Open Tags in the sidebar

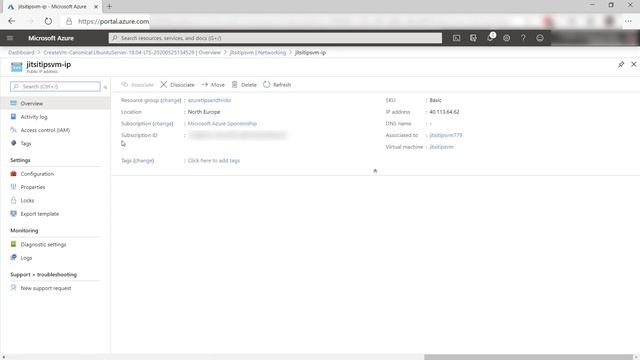26,144
